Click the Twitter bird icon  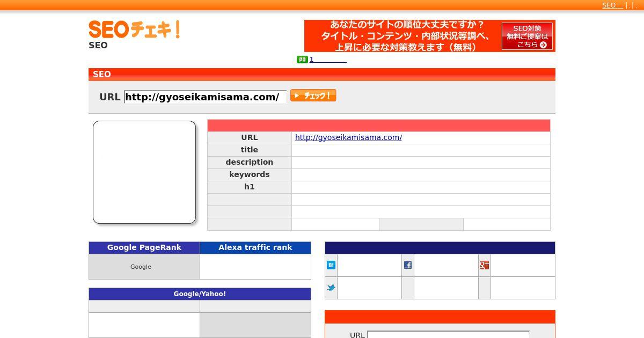[331, 288]
